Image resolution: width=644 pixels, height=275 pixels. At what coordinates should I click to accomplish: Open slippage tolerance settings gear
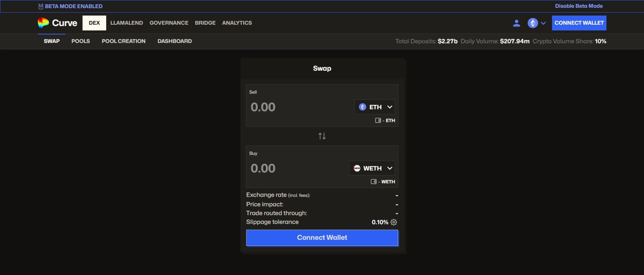click(394, 222)
